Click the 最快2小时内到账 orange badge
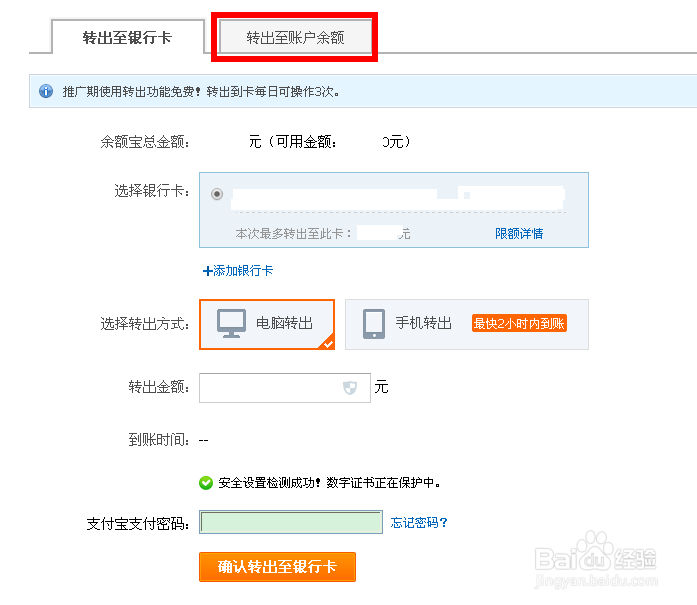The width and height of the screenshot is (697, 605). coord(519,323)
